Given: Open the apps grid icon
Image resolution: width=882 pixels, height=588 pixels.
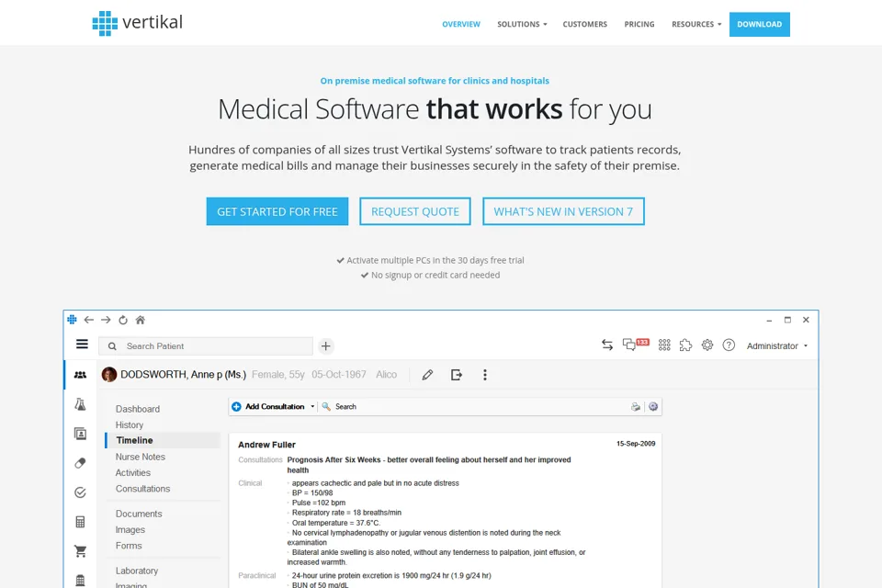Looking at the screenshot, I should [x=664, y=345].
